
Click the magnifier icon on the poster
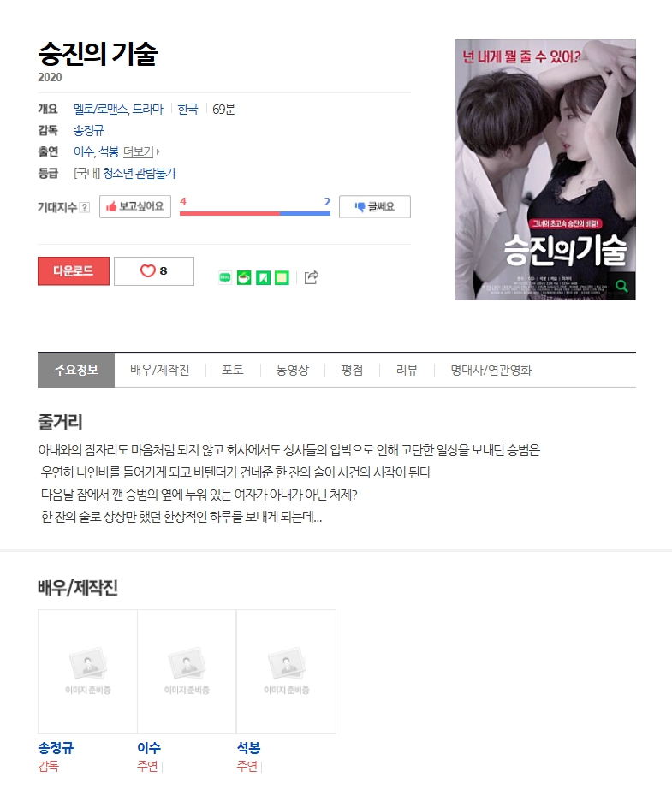click(621, 286)
